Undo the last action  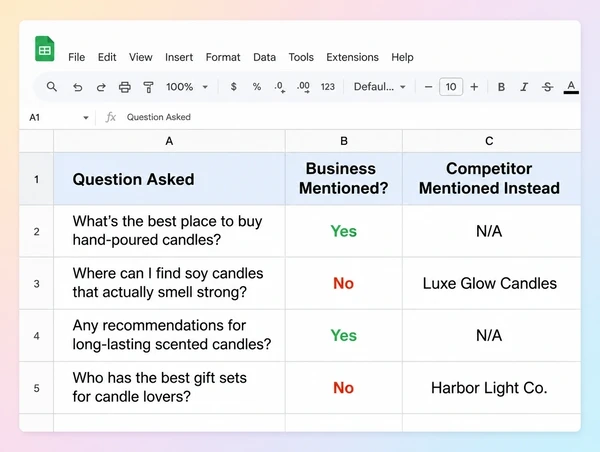[x=78, y=87]
